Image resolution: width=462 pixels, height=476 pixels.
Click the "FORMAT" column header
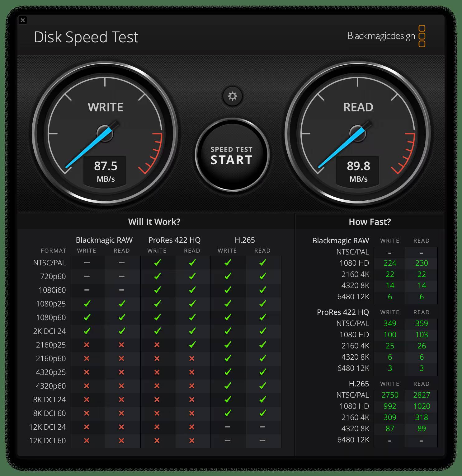click(x=54, y=251)
